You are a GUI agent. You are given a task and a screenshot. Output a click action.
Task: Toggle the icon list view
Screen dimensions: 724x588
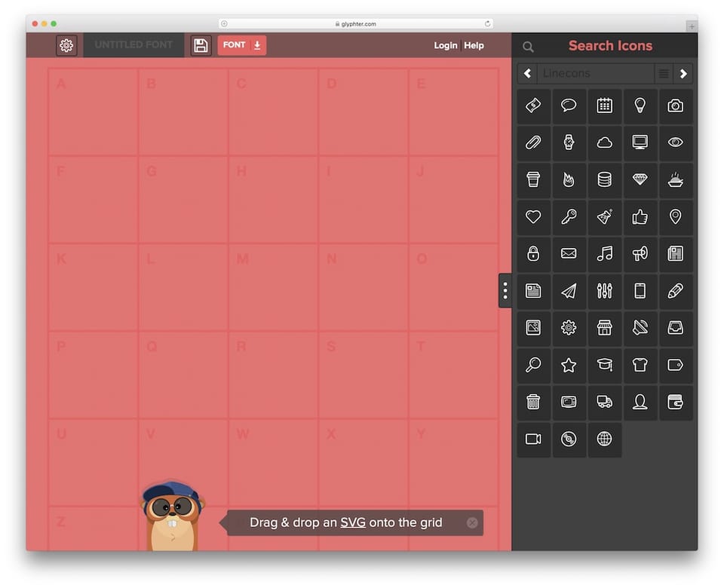(x=663, y=73)
